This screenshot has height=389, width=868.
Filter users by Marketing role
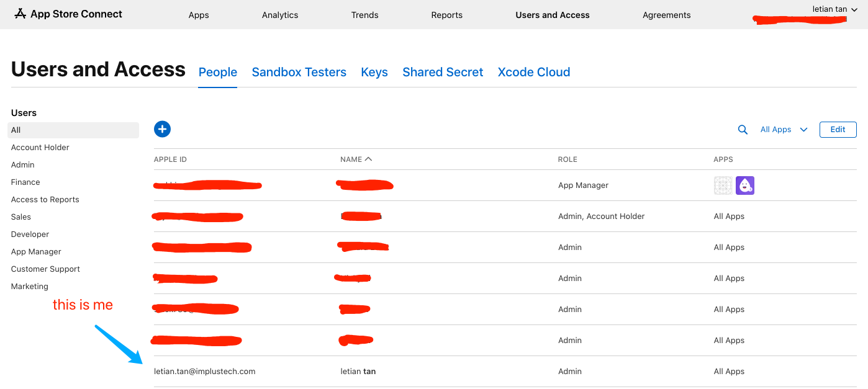29,287
